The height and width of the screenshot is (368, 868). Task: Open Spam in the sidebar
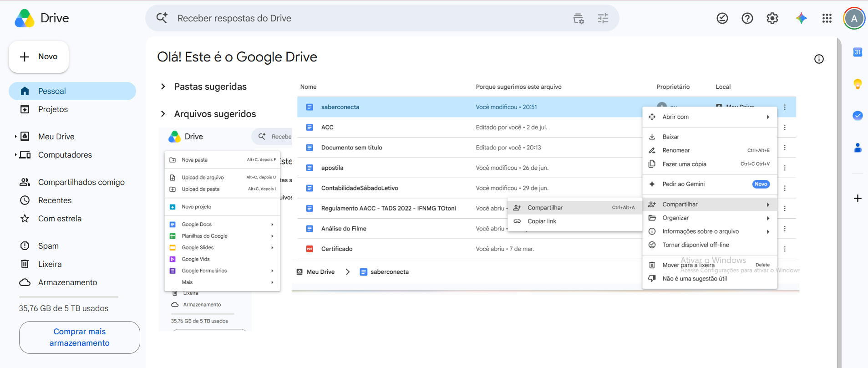tap(72, 246)
